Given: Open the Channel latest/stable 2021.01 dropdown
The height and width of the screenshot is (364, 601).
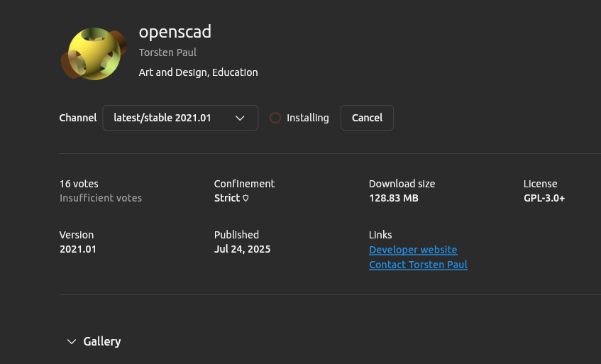Looking at the screenshot, I should pos(180,118).
